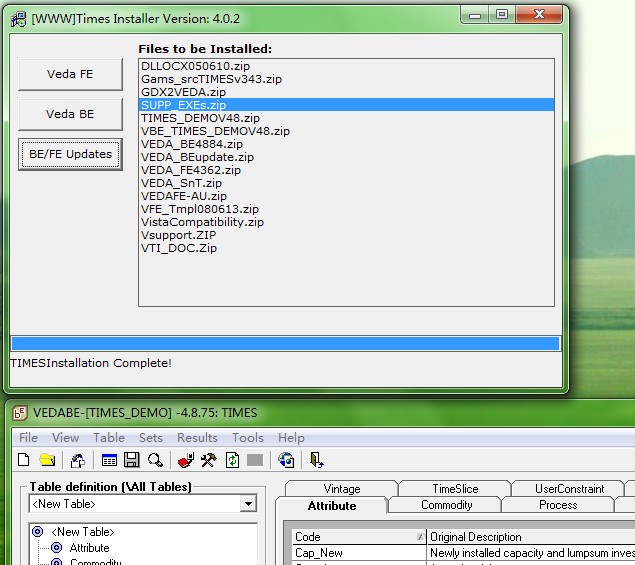635x565 pixels.
Task: Click the gray square stop icon
Action: point(255,460)
